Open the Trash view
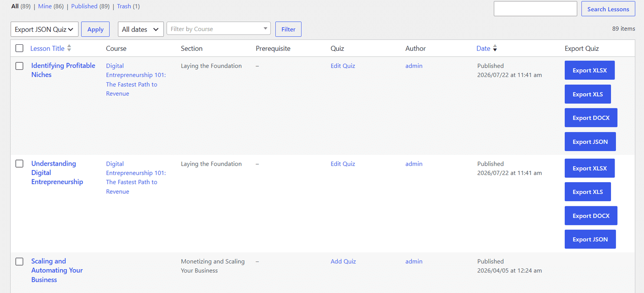The image size is (644, 293). [124, 6]
